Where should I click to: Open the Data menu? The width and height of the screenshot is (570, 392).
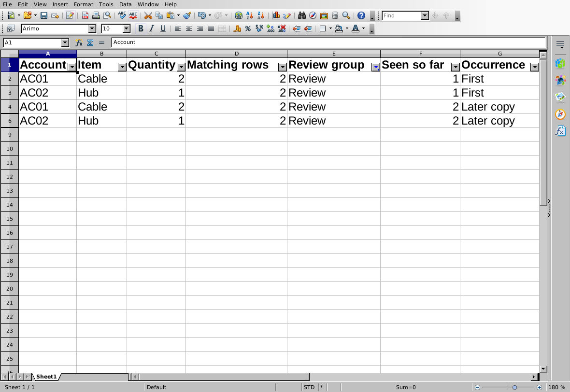(x=126, y=4)
